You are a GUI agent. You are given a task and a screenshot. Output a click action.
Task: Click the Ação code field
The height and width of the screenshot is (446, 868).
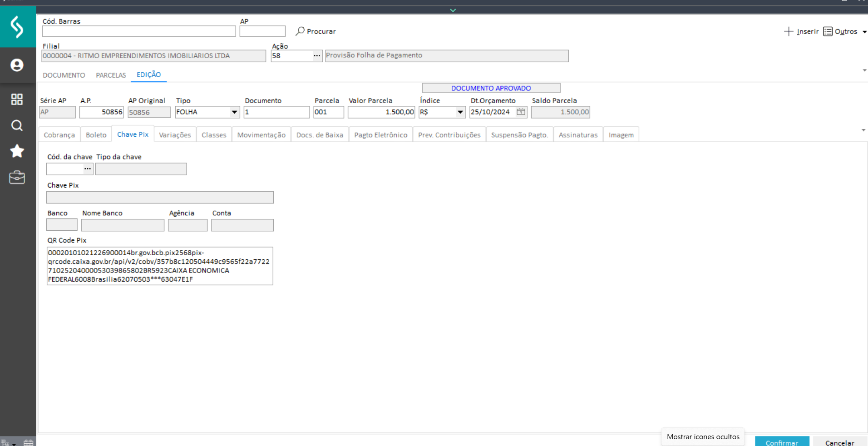291,56
